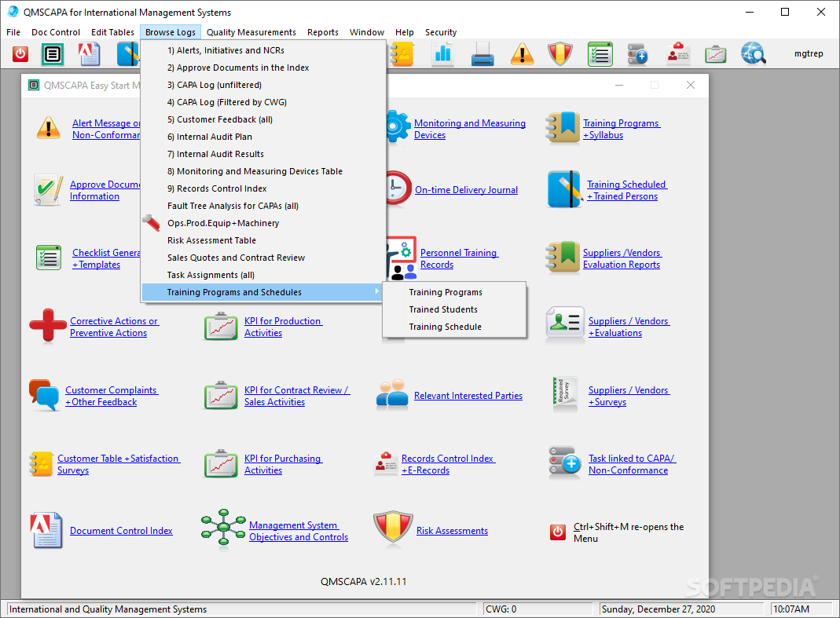Click the task server plus toolbar icon
This screenshot has width=840, height=618.
[x=637, y=54]
